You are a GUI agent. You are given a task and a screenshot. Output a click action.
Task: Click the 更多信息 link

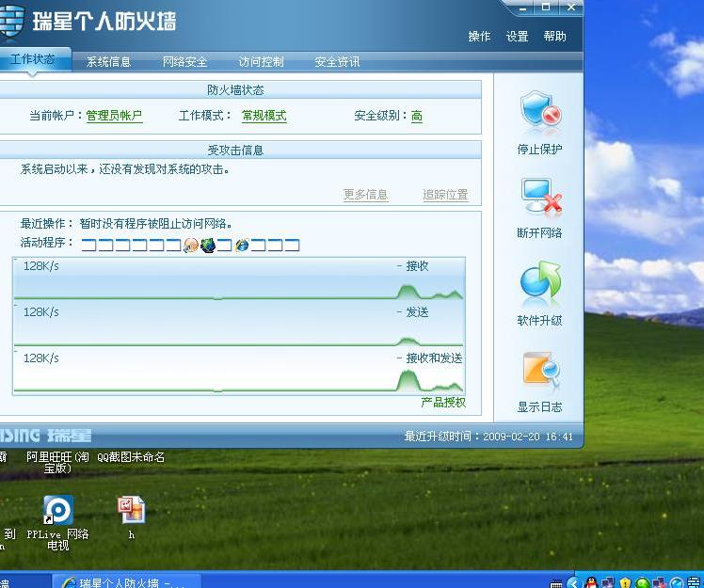pos(365,195)
